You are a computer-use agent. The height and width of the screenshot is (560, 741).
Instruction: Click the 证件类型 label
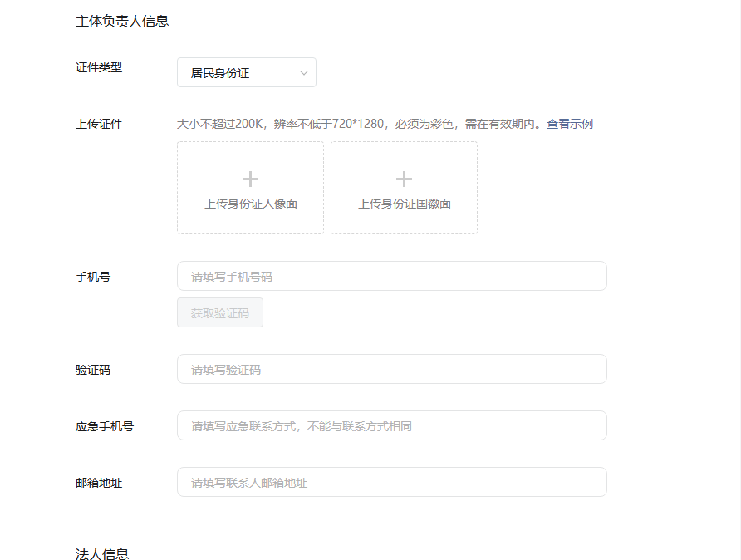click(x=99, y=67)
